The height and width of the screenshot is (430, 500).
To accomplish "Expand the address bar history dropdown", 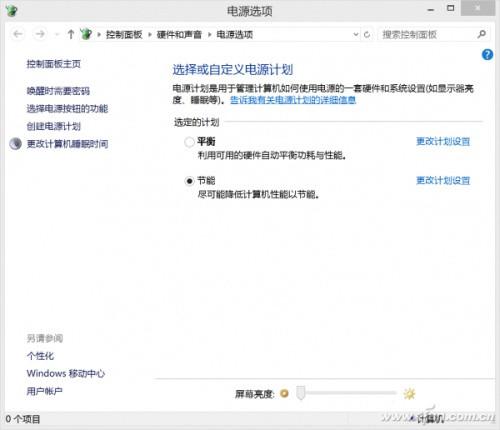I will click(x=356, y=34).
